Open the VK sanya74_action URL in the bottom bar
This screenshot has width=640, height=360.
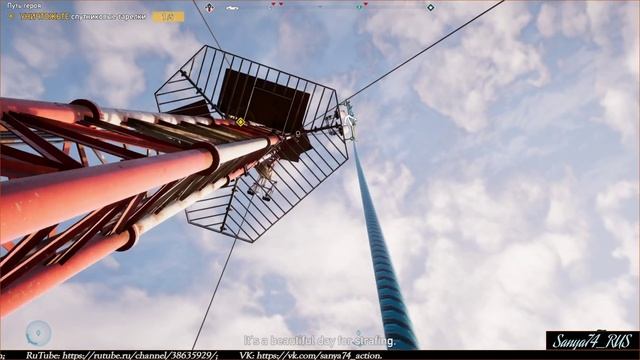tap(319, 356)
